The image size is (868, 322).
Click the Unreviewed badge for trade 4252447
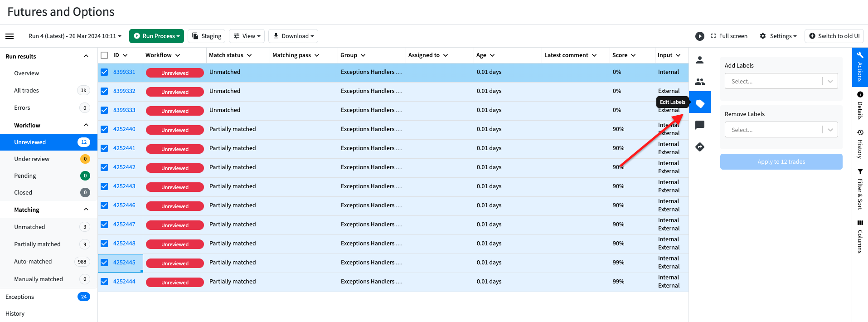click(x=175, y=225)
